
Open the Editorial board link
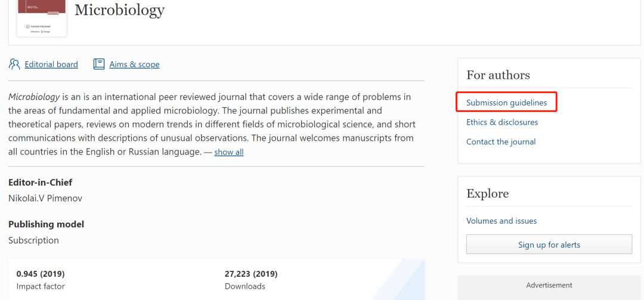(x=51, y=64)
